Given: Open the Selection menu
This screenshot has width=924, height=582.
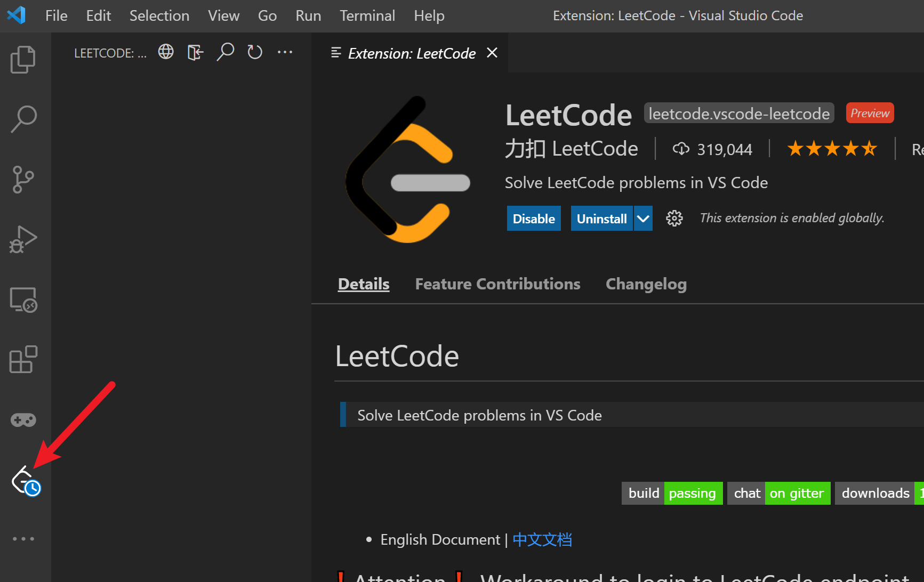Looking at the screenshot, I should pos(159,16).
